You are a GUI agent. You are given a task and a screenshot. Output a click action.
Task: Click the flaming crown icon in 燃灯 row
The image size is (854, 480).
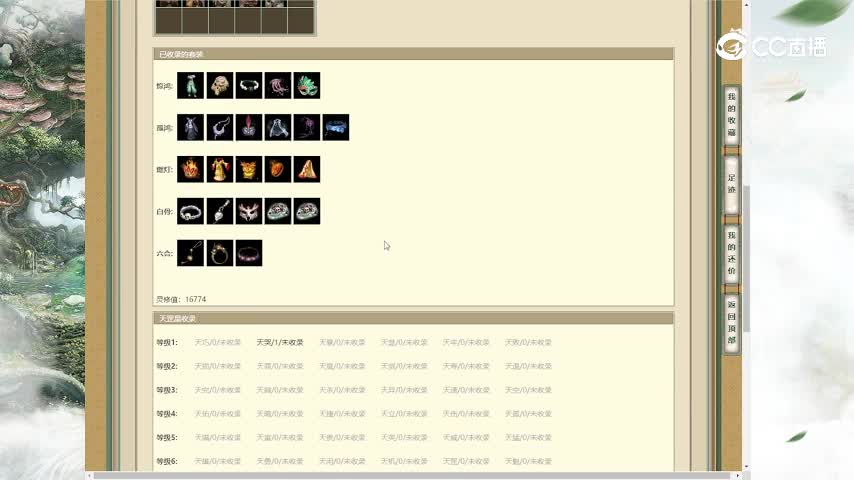191,169
